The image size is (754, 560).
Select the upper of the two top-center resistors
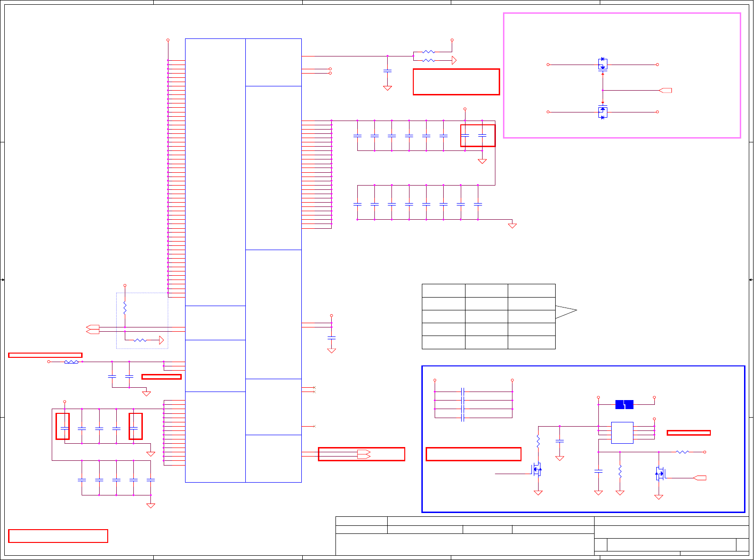pyautogui.click(x=428, y=52)
